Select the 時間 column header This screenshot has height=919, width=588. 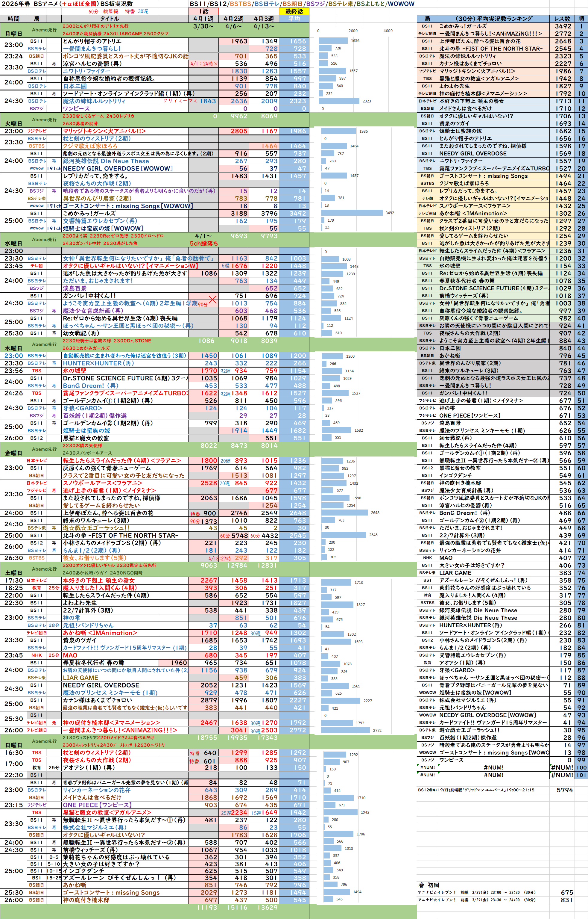pyautogui.click(x=13, y=19)
